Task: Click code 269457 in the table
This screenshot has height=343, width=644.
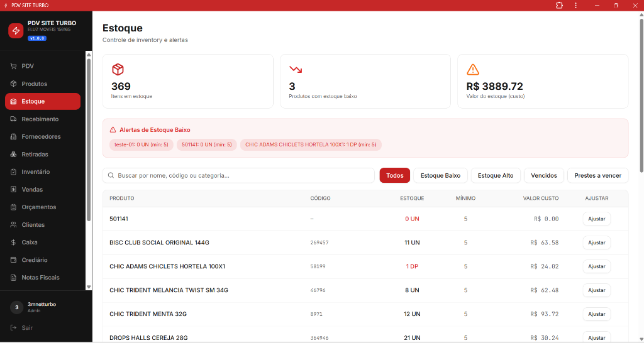Action: click(x=319, y=242)
